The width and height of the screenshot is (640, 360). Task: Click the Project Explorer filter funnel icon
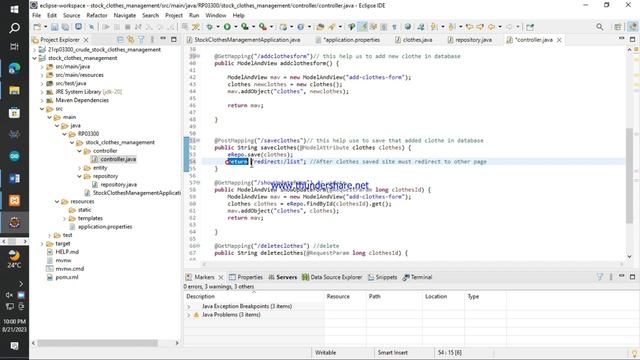(141, 40)
